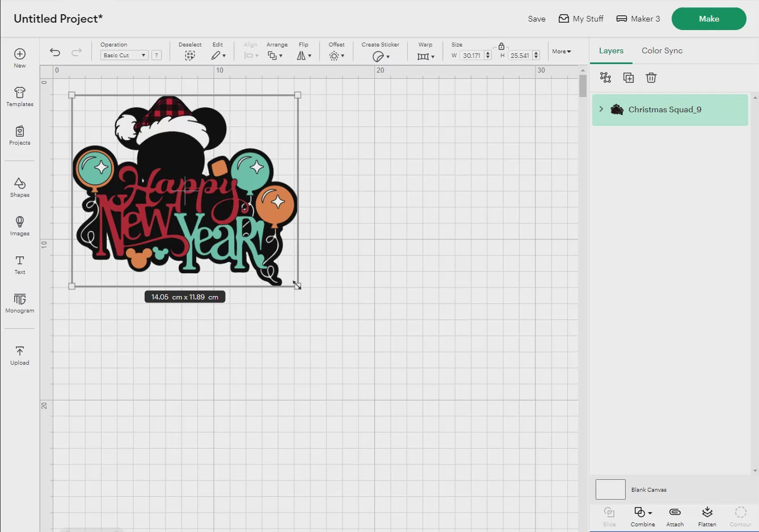759x532 pixels.
Task: Open the Combine options menu
Action: (x=643, y=516)
